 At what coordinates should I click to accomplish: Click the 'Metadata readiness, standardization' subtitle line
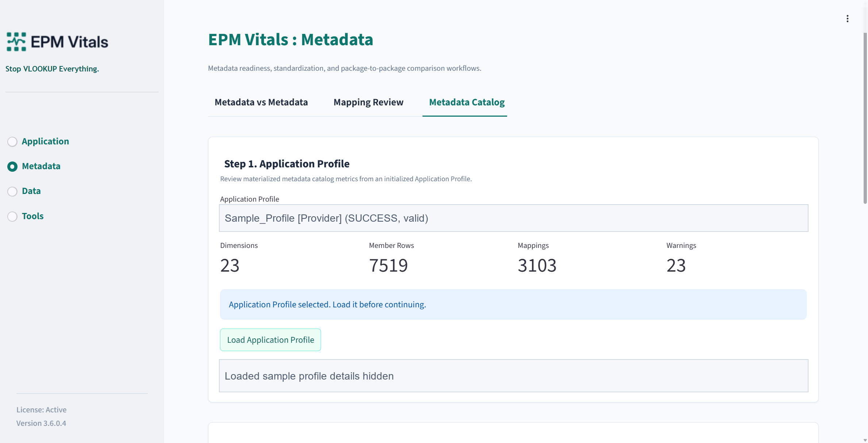click(344, 68)
